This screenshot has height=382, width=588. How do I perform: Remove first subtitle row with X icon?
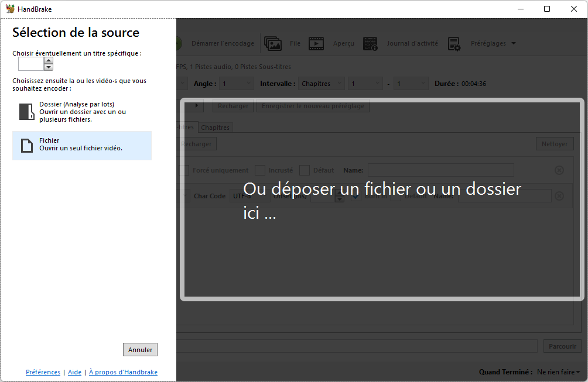click(559, 170)
